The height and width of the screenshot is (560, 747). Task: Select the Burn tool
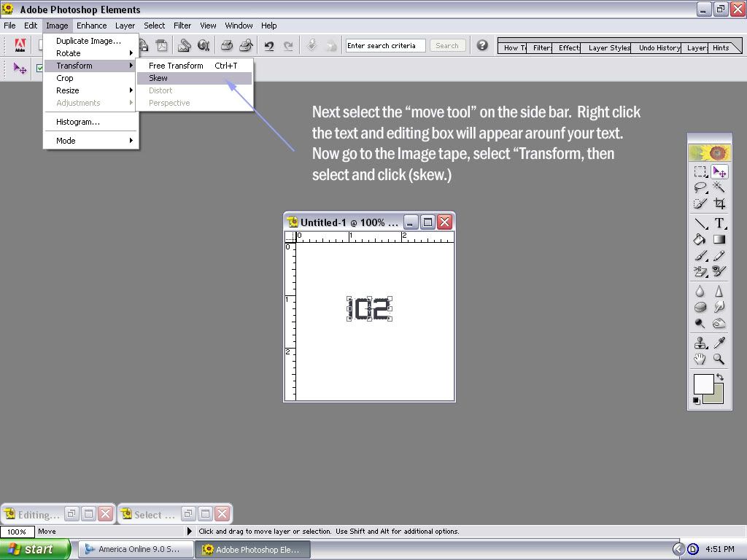(x=719, y=323)
